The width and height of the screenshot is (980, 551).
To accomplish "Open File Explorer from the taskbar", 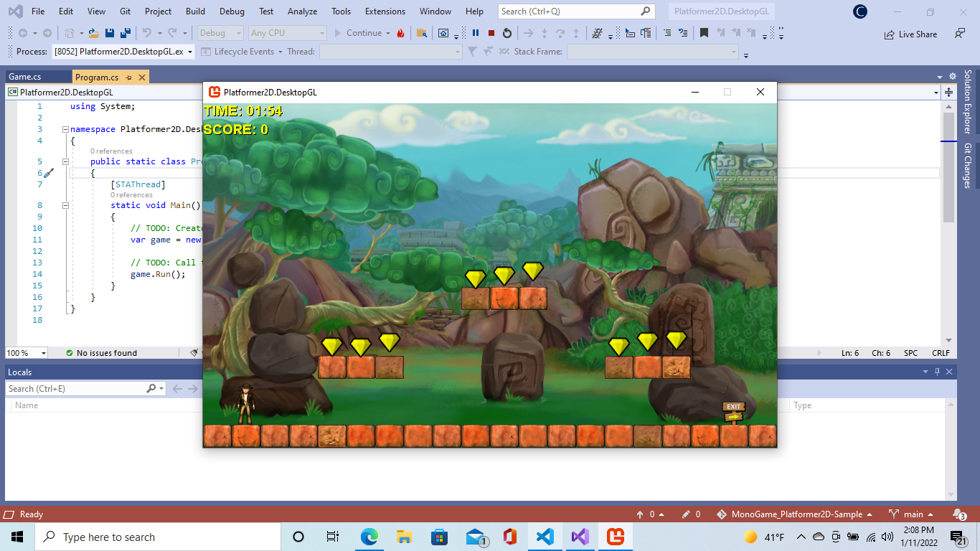I will pyautogui.click(x=404, y=537).
